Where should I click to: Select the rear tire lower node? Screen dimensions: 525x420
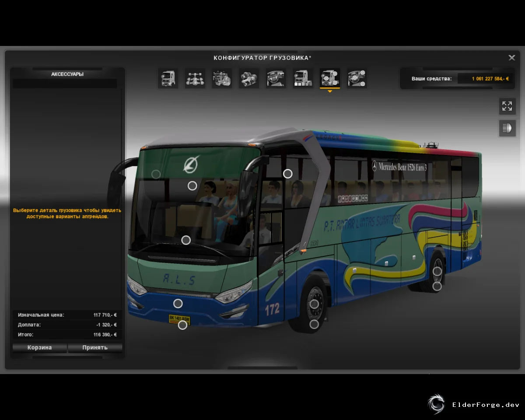[437, 287]
